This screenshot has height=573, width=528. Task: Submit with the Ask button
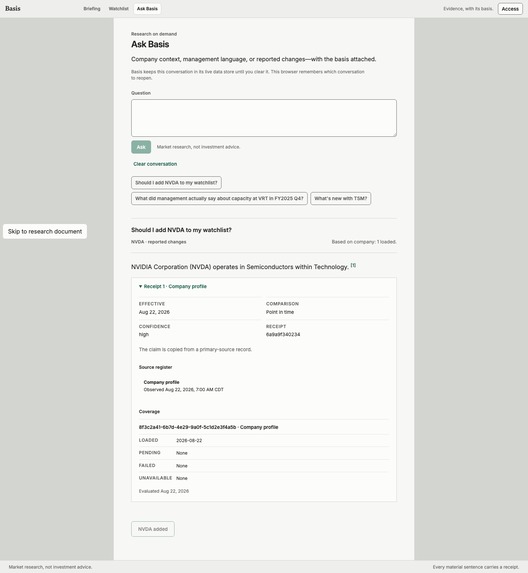(x=141, y=147)
